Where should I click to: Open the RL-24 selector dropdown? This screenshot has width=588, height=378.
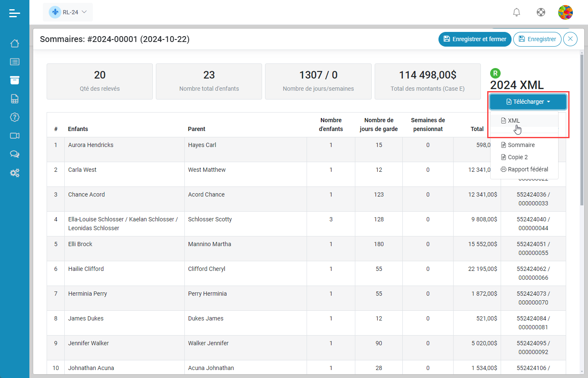[68, 12]
